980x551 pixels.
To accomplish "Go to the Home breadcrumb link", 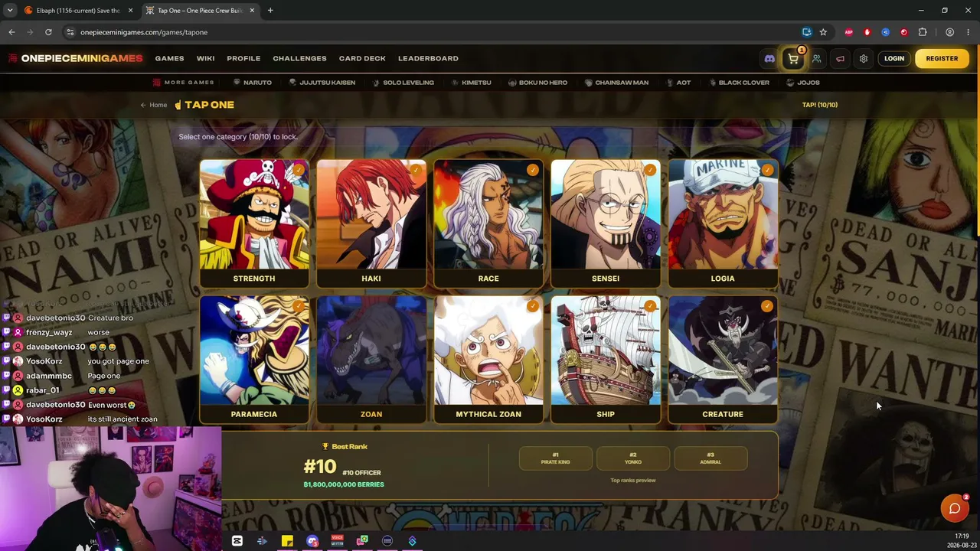I will point(154,105).
